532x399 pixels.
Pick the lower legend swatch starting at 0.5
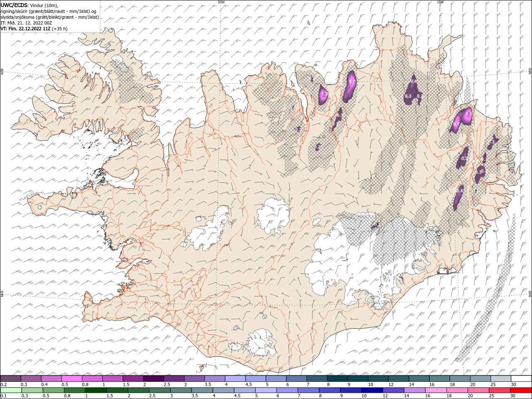click(53, 390)
